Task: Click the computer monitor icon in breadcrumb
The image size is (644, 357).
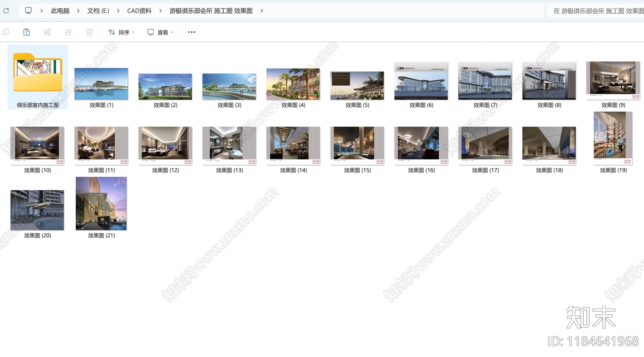Action: pyautogui.click(x=28, y=10)
